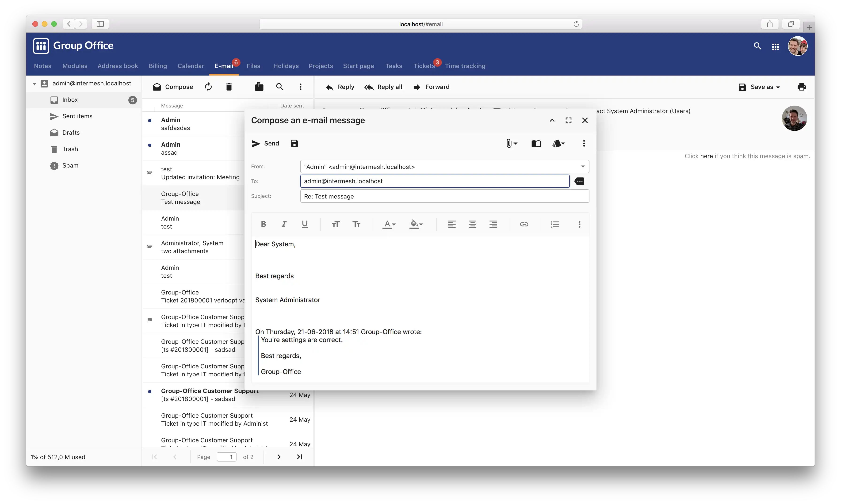841x504 pixels.
Task: Click the To field input area
Action: [435, 181]
